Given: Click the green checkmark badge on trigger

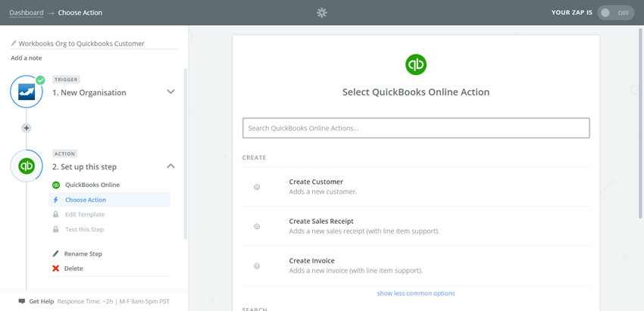Looking at the screenshot, I should (40, 80).
